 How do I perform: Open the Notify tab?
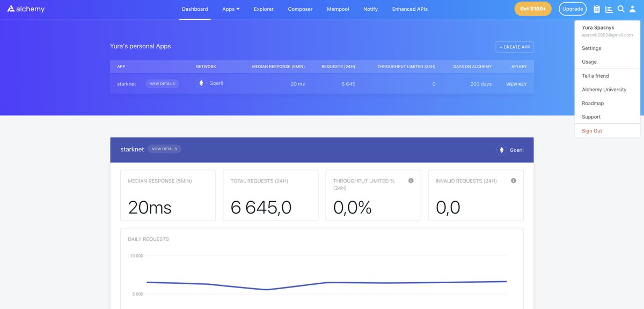click(x=370, y=9)
